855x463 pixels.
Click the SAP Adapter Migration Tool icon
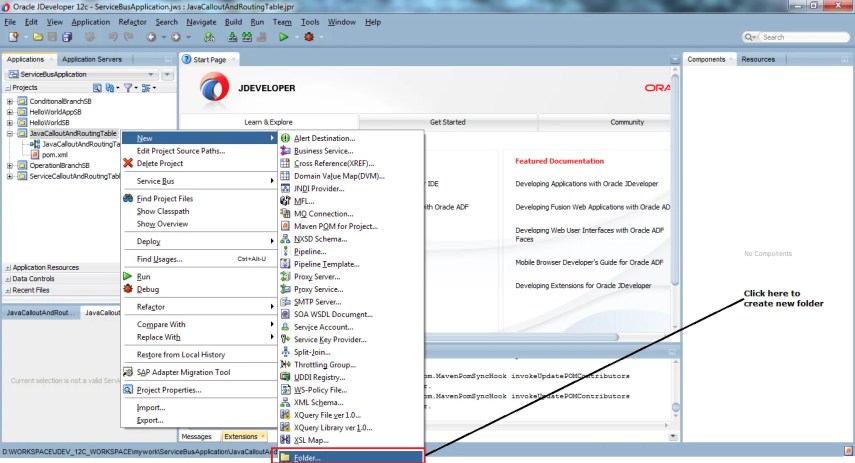click(x=128, y=372)
